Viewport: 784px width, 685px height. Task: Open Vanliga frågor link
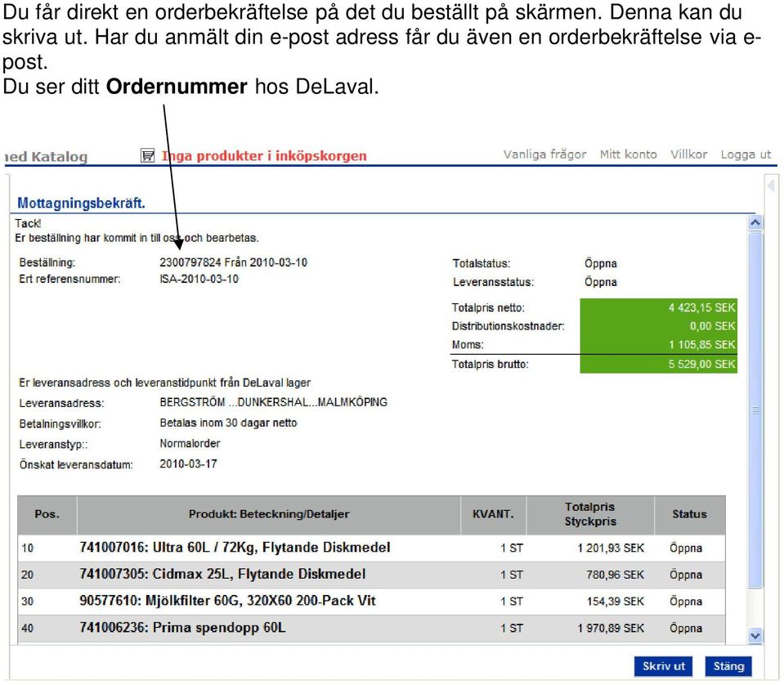[x=544, y=154]
